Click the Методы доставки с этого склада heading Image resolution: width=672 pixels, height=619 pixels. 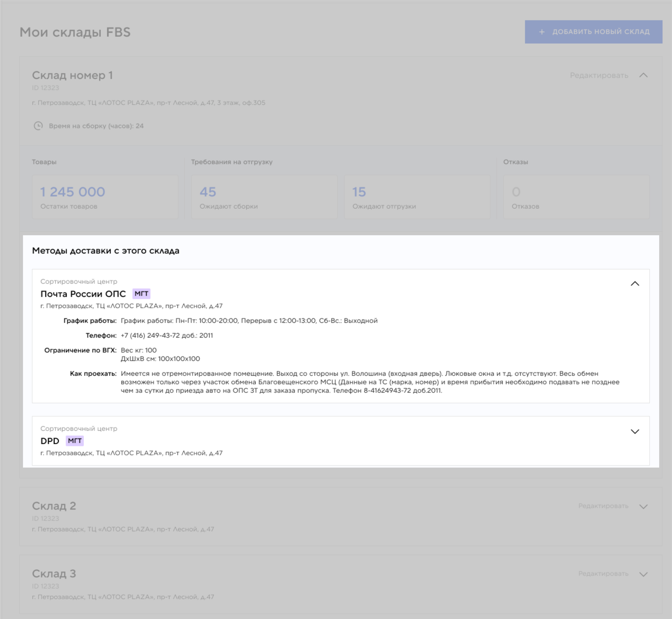coord(106,251)
